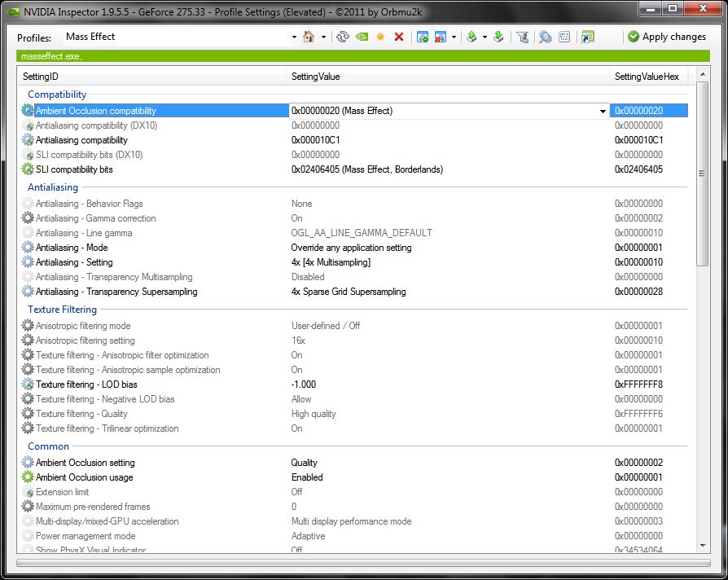Sort by the SettingValueHex column header
728x580 pixels.
[x=649, y=77]
